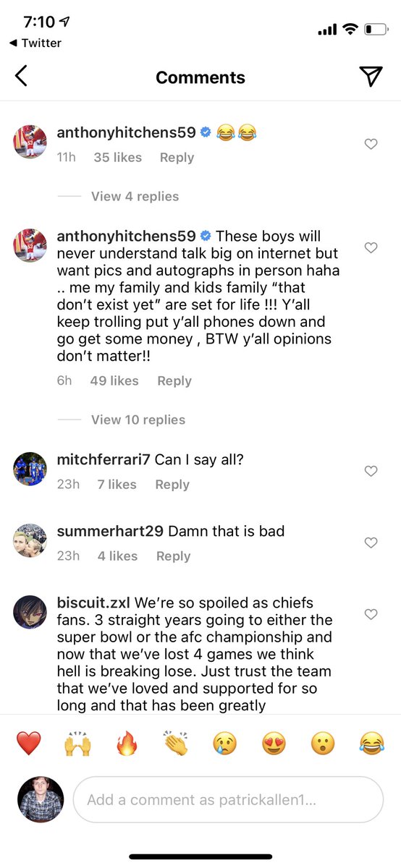401x868 pixels.
Task: Return to Twitter via status bar link
Action: 35,43
